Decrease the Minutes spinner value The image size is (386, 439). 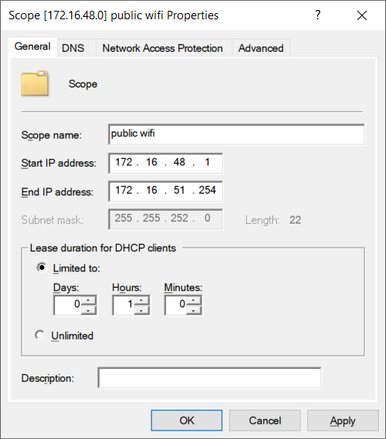coord(194,310)
